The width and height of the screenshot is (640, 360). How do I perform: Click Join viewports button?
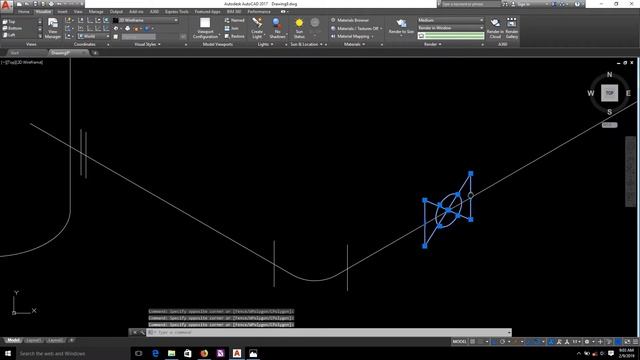point(231,28)
